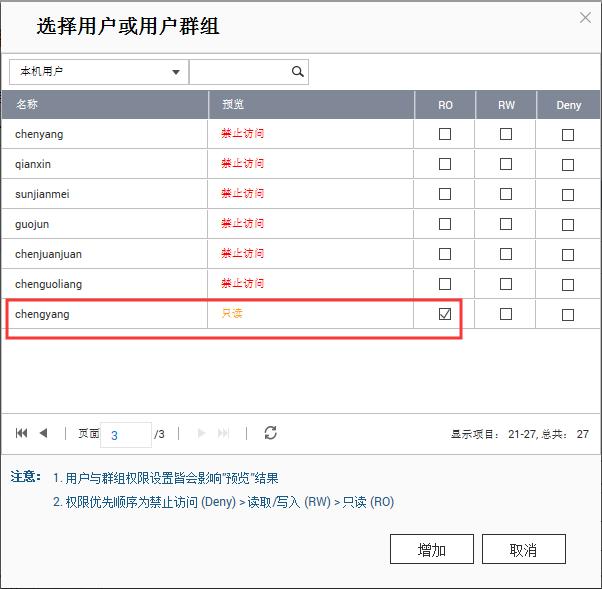This screenshot has height=589, width=602.
Task: Go to previous page arrow
Action: tap(43, 433)
